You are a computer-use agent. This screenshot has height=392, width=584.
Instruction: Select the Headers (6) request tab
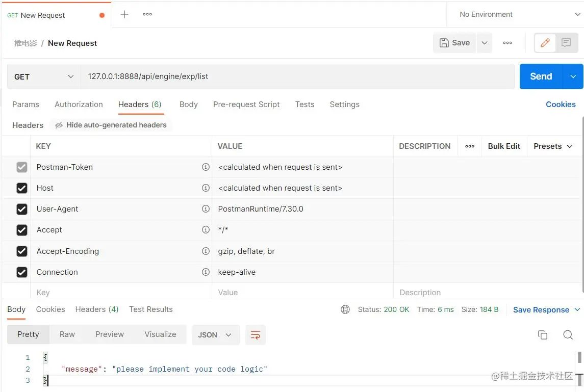tap(140, 104)
